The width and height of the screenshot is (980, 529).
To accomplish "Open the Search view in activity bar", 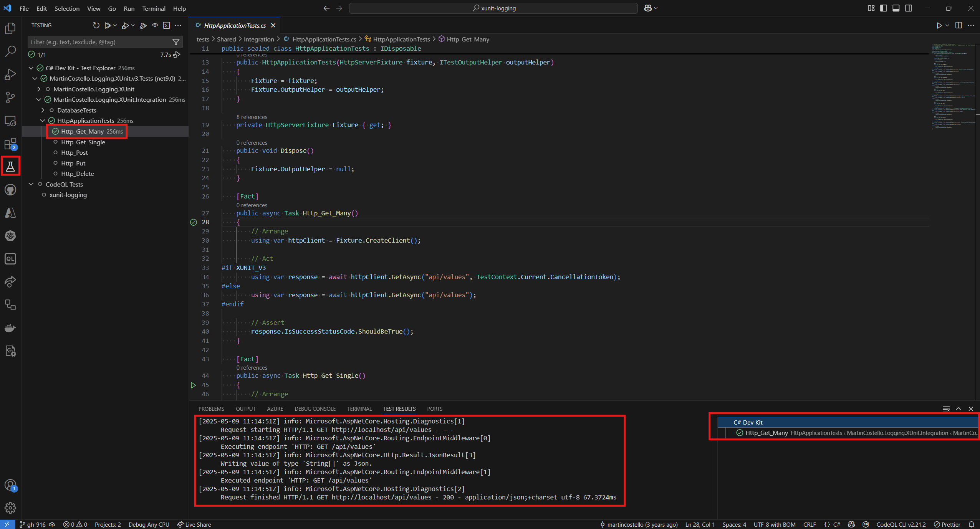I will [10, 51].
